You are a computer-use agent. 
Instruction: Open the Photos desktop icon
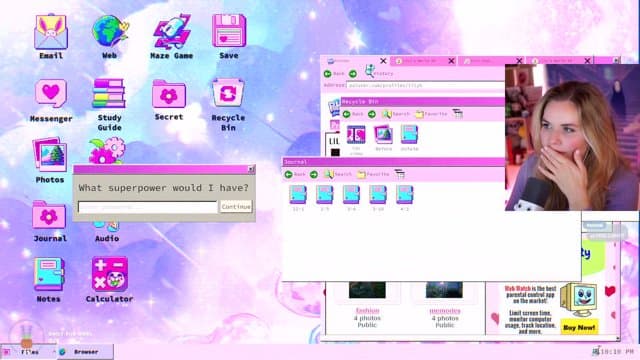pyautogui.click(x=50, y=155)
